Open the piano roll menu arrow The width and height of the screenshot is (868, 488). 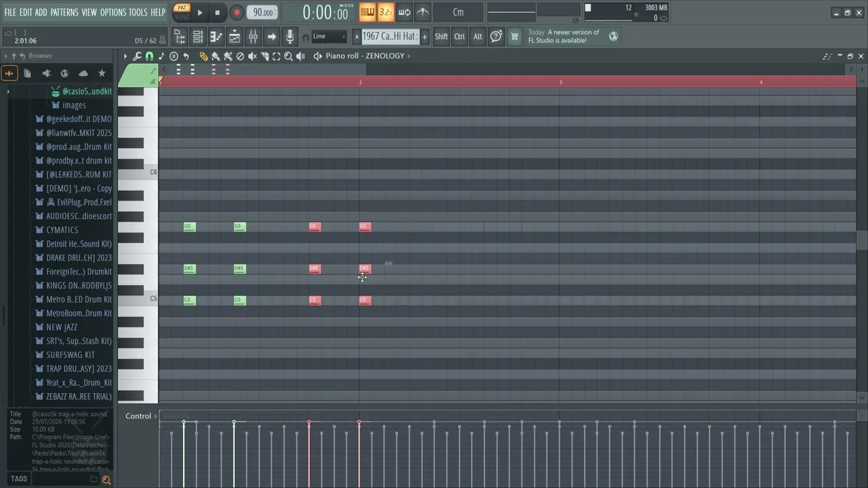[x=125, y=56]
